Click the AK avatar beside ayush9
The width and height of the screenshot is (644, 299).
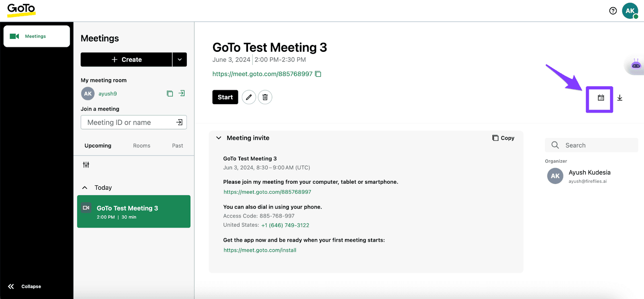88,94
